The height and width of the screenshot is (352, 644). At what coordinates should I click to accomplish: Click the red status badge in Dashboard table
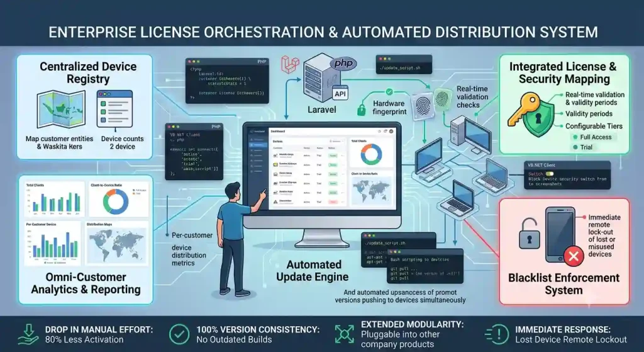[x=333, y=202]
